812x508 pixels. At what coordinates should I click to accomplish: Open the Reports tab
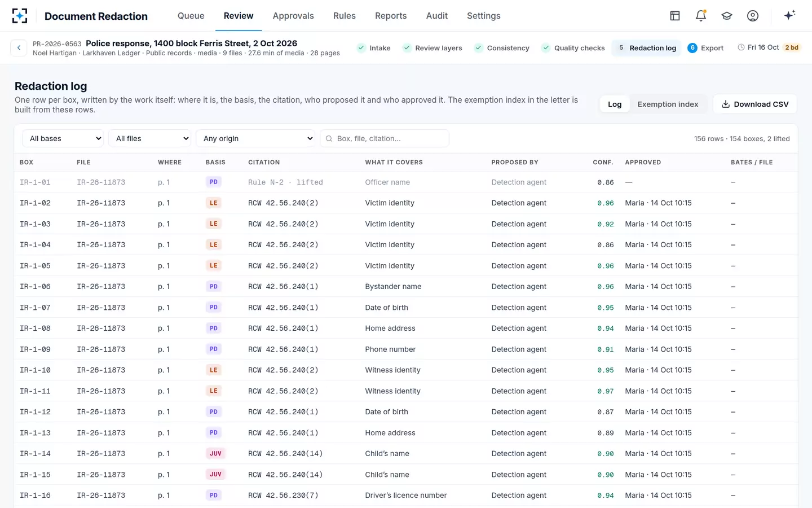click(391, 16)
